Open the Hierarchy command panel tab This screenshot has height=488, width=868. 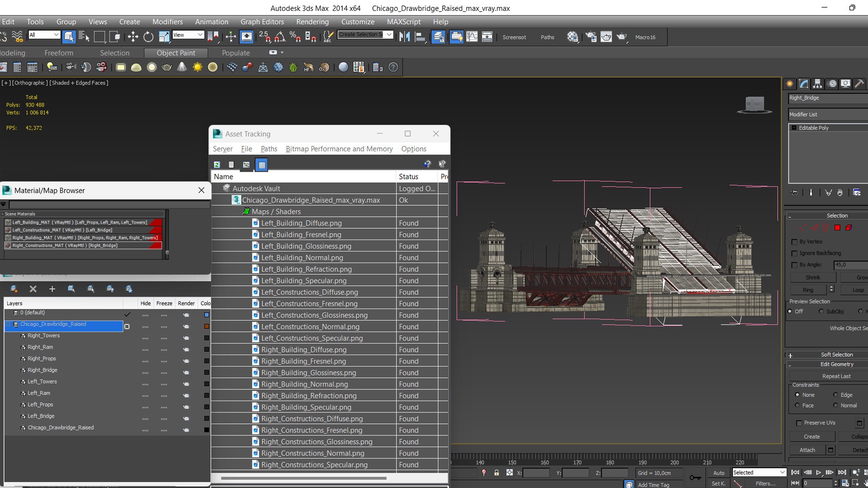[817, 84]
